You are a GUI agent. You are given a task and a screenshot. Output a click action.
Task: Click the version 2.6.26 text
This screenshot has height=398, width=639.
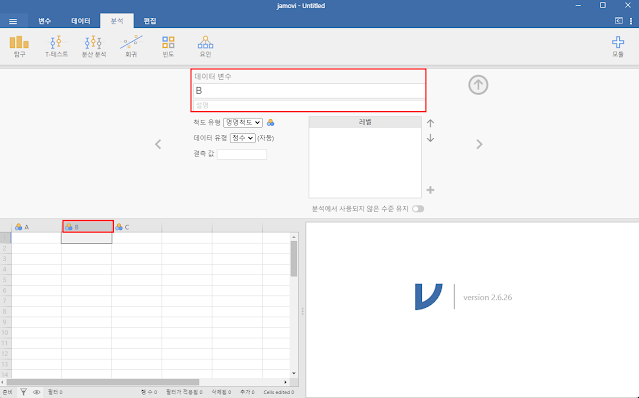point(487,297)
